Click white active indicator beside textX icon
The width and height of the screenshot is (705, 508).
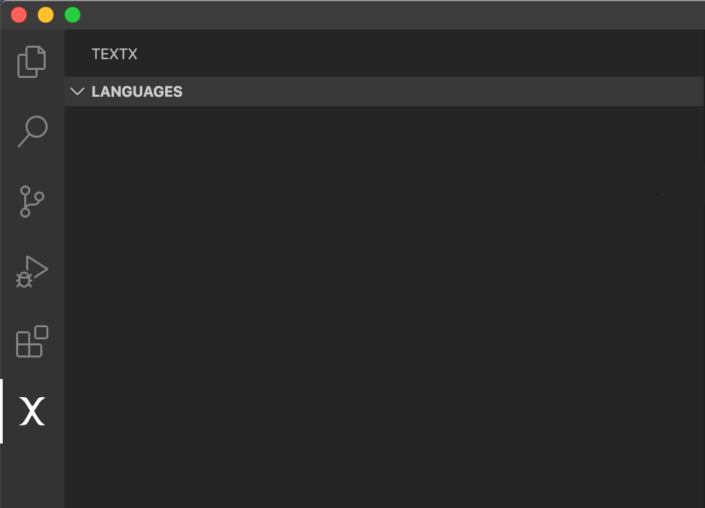pos(1,411)
